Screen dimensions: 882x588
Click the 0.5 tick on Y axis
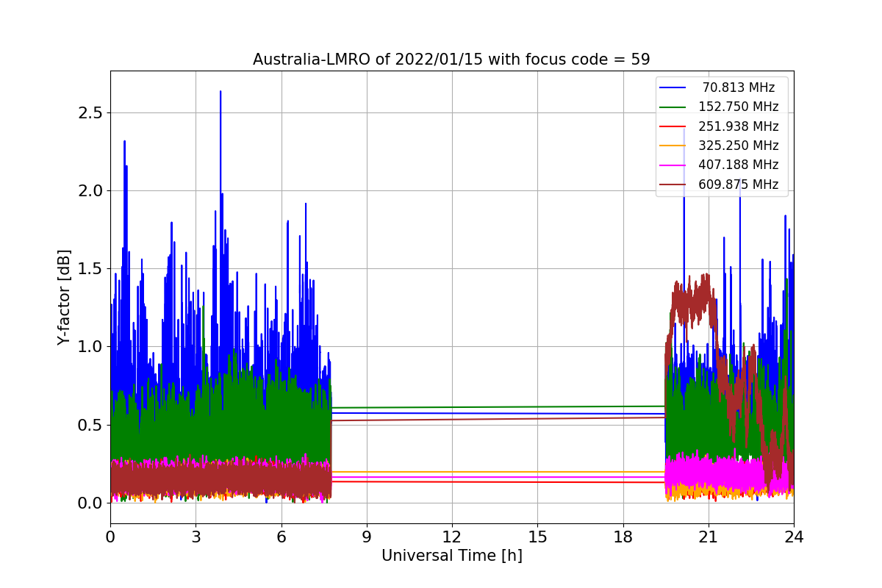(92, 425)
